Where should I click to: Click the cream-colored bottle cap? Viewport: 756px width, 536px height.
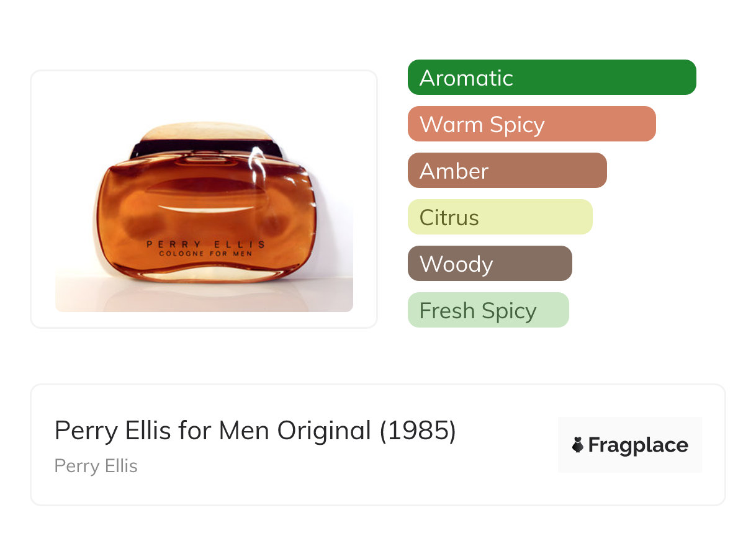pos(204,131)
